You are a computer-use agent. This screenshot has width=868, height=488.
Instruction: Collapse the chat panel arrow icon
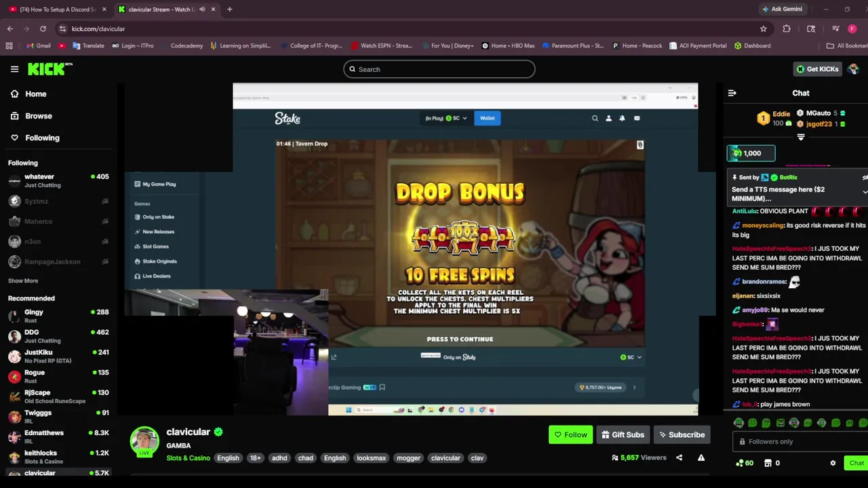(732, 93)
